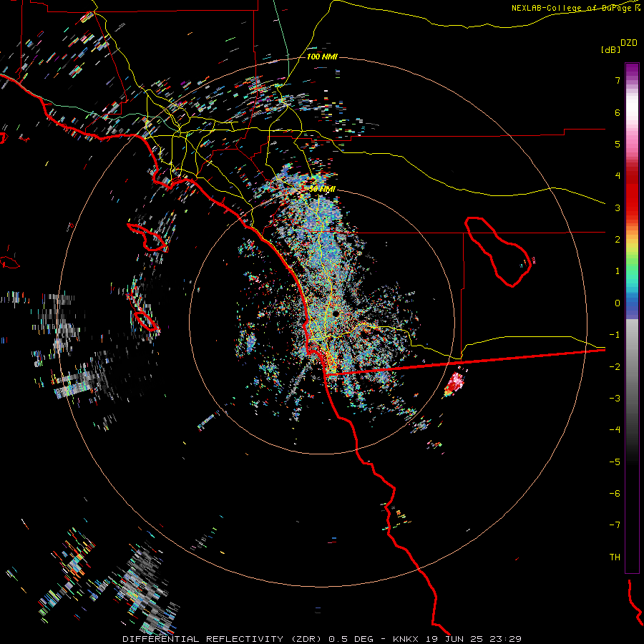
Task: Click the -7 value on the color scale
Action: pos(615,525)
